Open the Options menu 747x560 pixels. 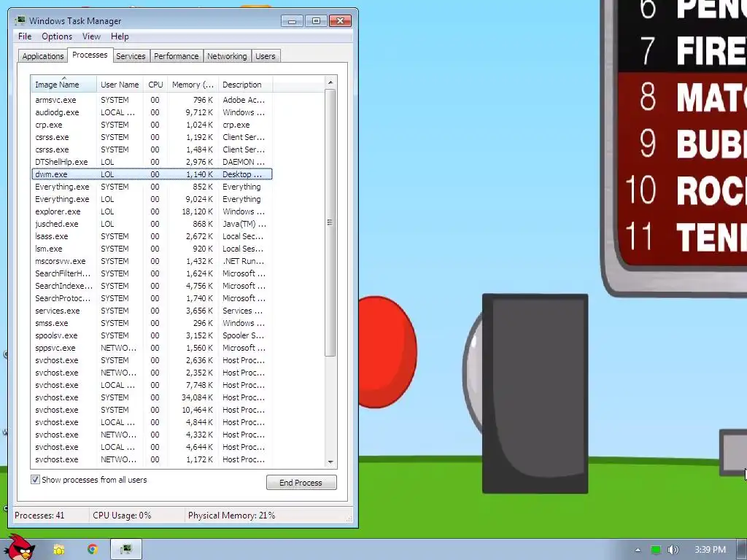57,36
